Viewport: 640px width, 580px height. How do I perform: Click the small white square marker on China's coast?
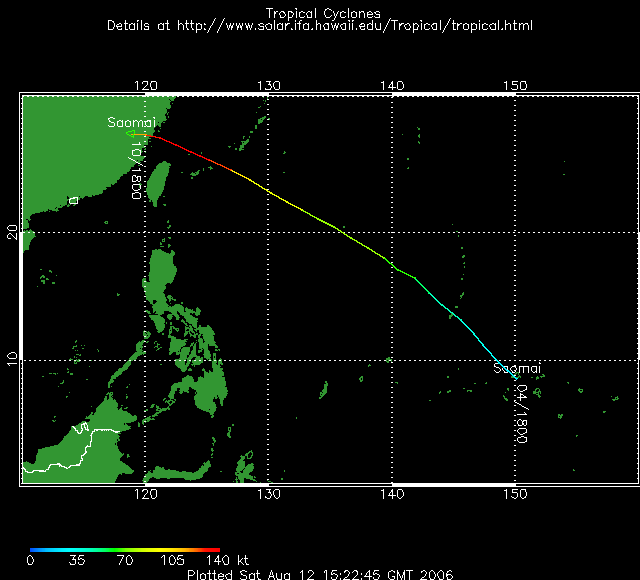(x=73, y=201)
